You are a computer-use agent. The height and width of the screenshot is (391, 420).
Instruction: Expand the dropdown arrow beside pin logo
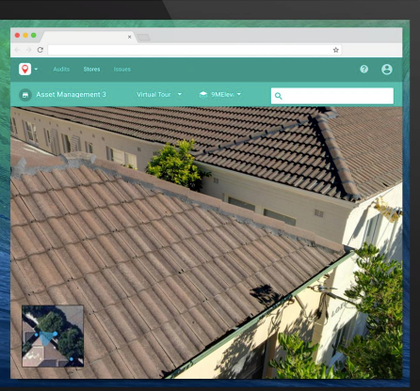[x=36, y=69]
